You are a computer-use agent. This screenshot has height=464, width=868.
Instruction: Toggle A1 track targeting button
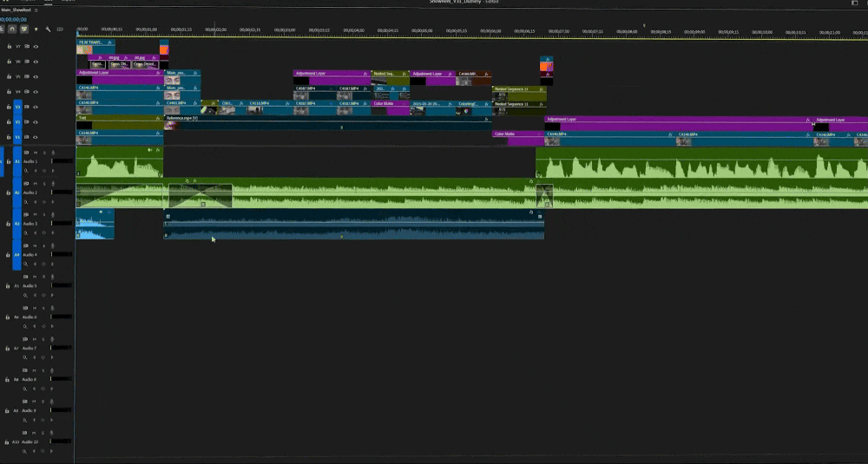pyautogui.click(x=17, y=161)
